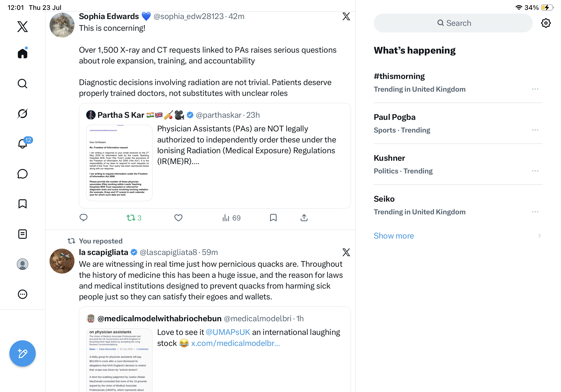Open the Freedom of Information letter thumbnail
This screenshot has width=561, height=392.
(119, 163)
